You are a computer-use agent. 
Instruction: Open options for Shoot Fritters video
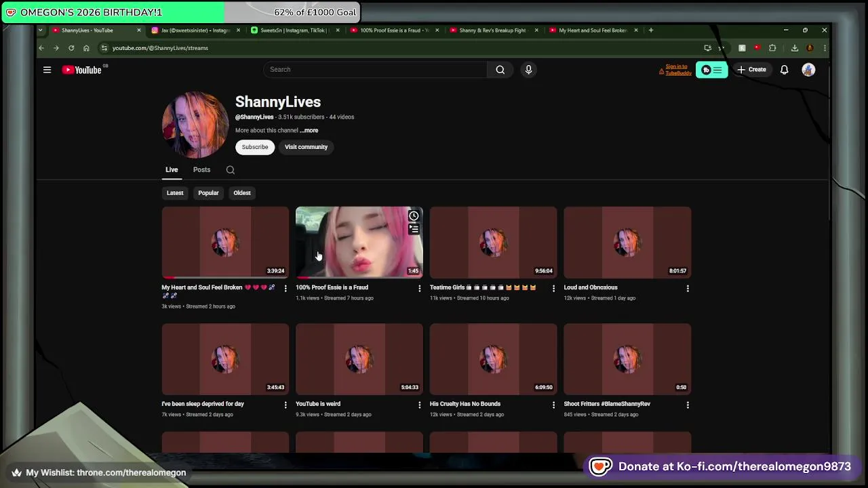pyautogui.click(x=688, y=405)
